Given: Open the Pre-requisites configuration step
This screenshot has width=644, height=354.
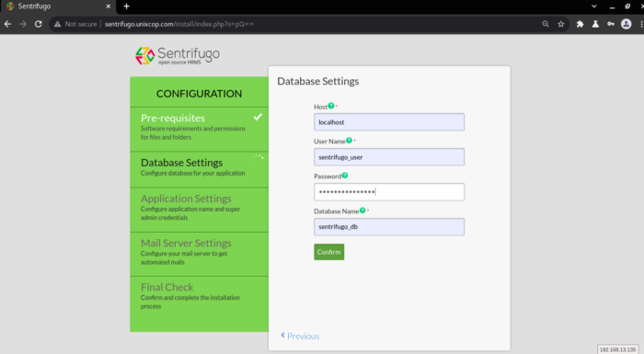Looking at the screenshot, I should click(200, 129).
